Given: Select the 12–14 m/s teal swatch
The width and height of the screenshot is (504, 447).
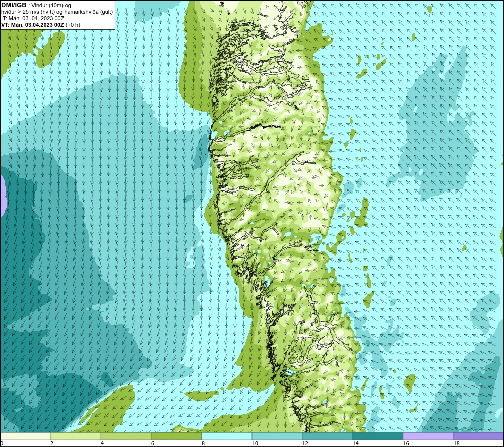Looking at the screenshot, I should [327, 436].
